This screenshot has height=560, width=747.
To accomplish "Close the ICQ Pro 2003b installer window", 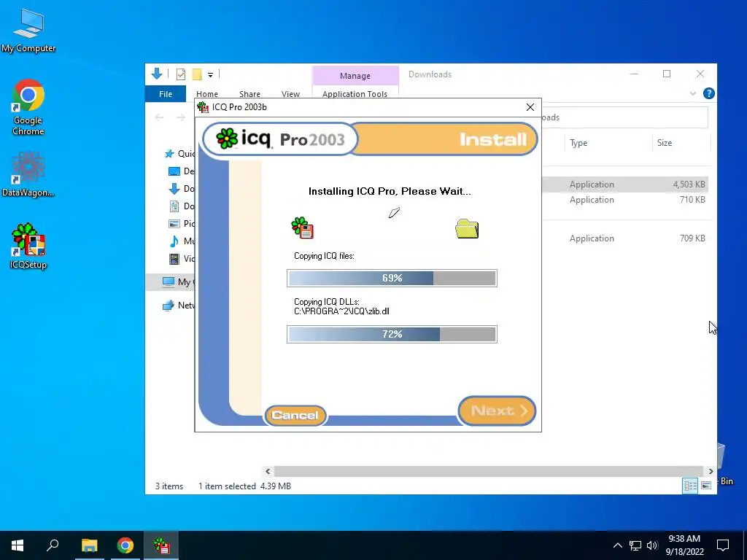I will tap(530, 107).
